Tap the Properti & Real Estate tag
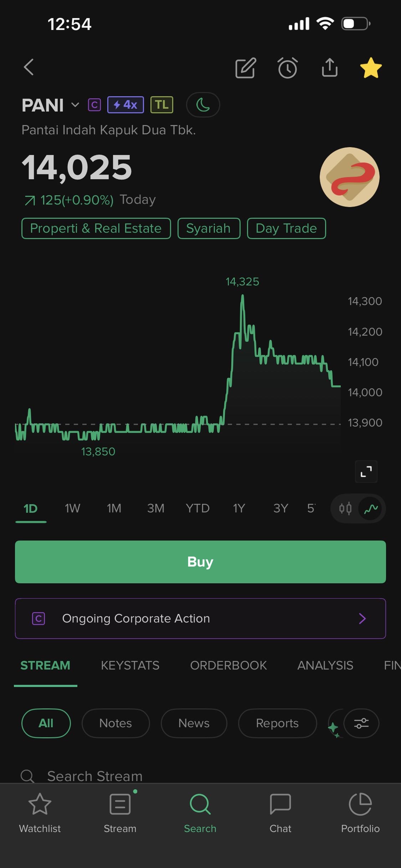 (96, 228)
